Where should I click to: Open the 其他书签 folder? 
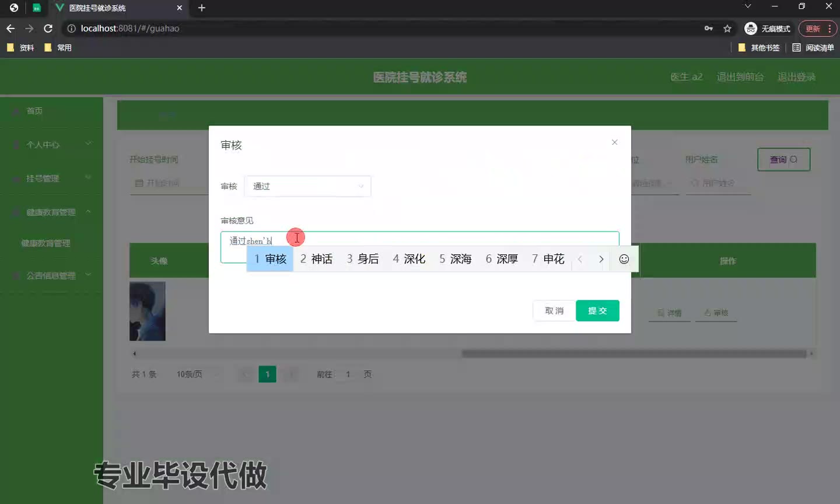click(x=759, y=48)
